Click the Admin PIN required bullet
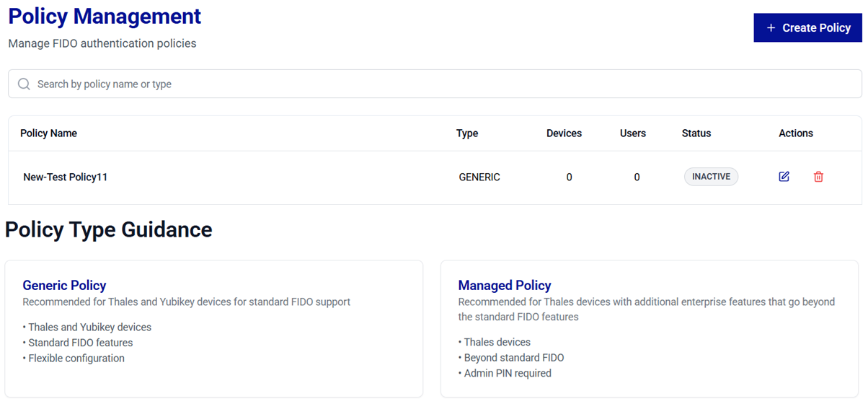 [x=506, y=374]
